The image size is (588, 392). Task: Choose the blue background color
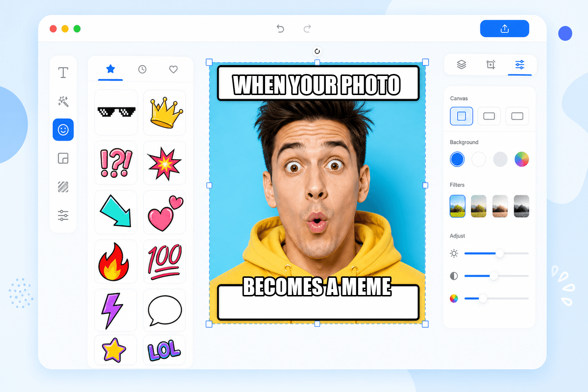457,159
